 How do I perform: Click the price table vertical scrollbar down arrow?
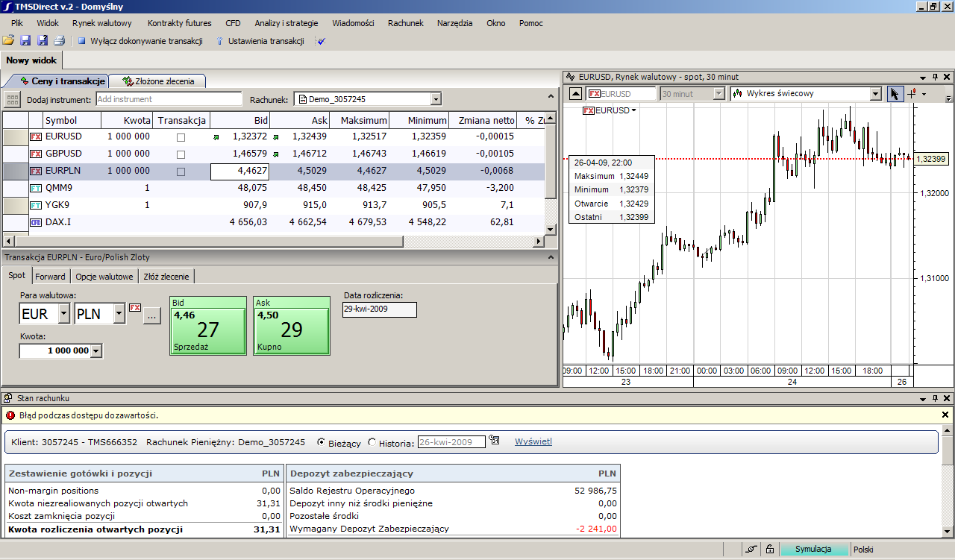click(551, 230)
